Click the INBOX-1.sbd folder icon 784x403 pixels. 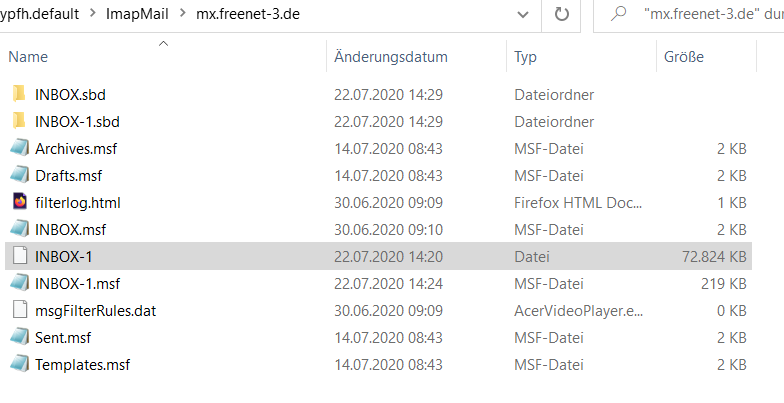(x=20, y=122)
